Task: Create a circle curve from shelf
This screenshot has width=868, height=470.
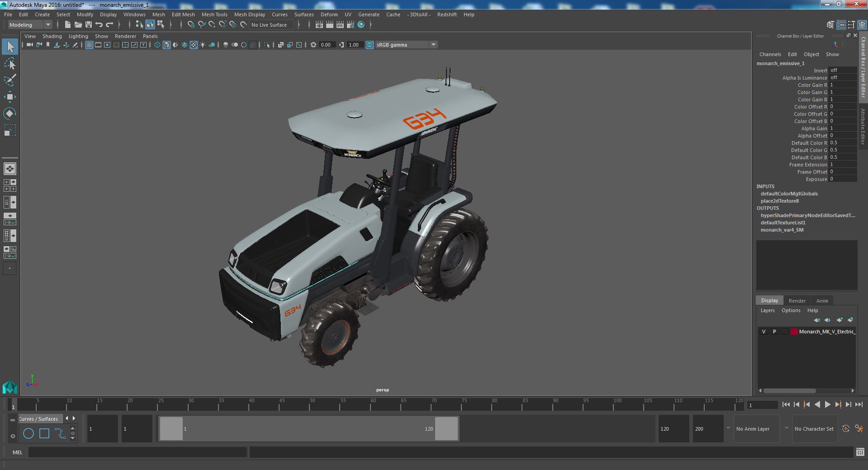Action: click(x=28, y=433)
